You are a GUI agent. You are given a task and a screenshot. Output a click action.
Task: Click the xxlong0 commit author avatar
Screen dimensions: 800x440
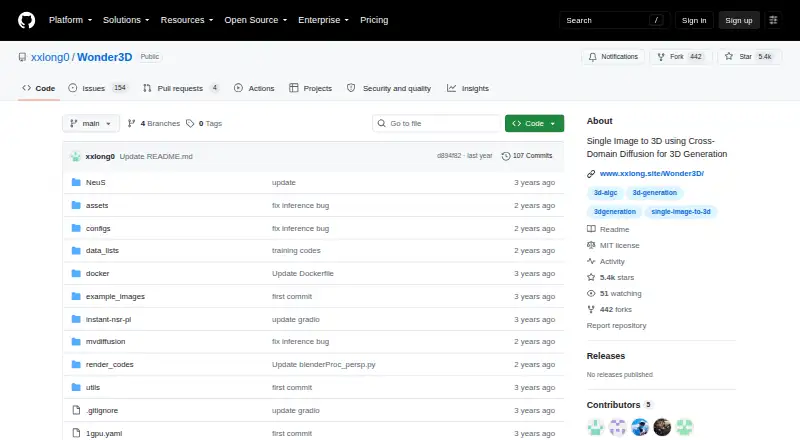pyautogui.click(x=76, y=156)
